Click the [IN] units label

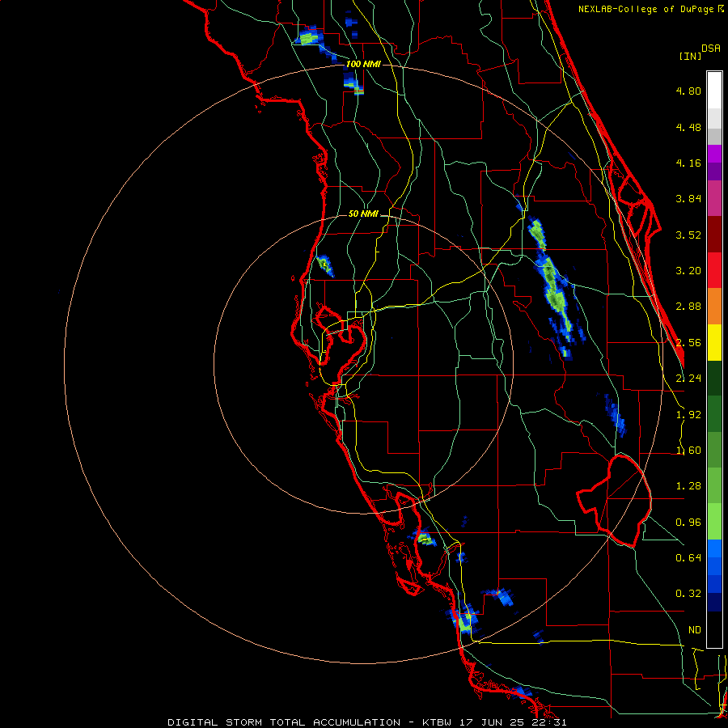[x=690, y=56]
